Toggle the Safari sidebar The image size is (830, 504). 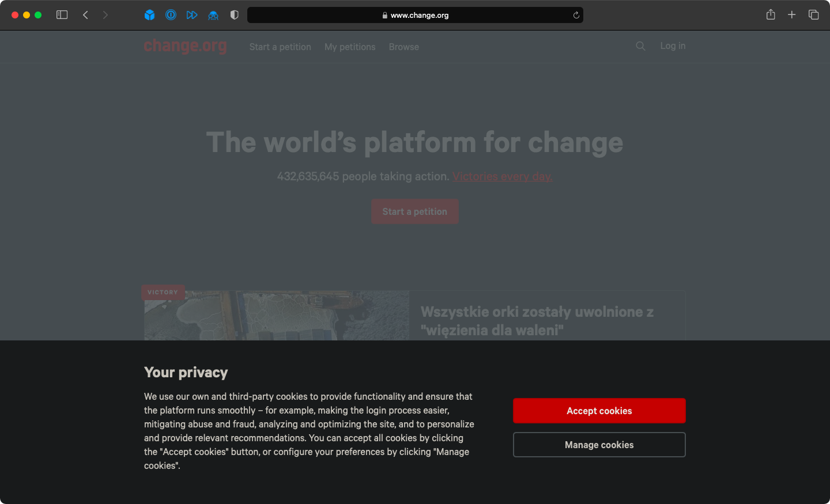pos(62,15)
